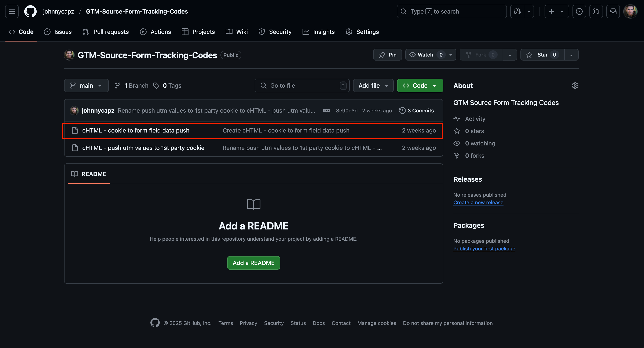644x348 pixels.
Task: Select the README tab in file panel
Action: click(89, 174)
